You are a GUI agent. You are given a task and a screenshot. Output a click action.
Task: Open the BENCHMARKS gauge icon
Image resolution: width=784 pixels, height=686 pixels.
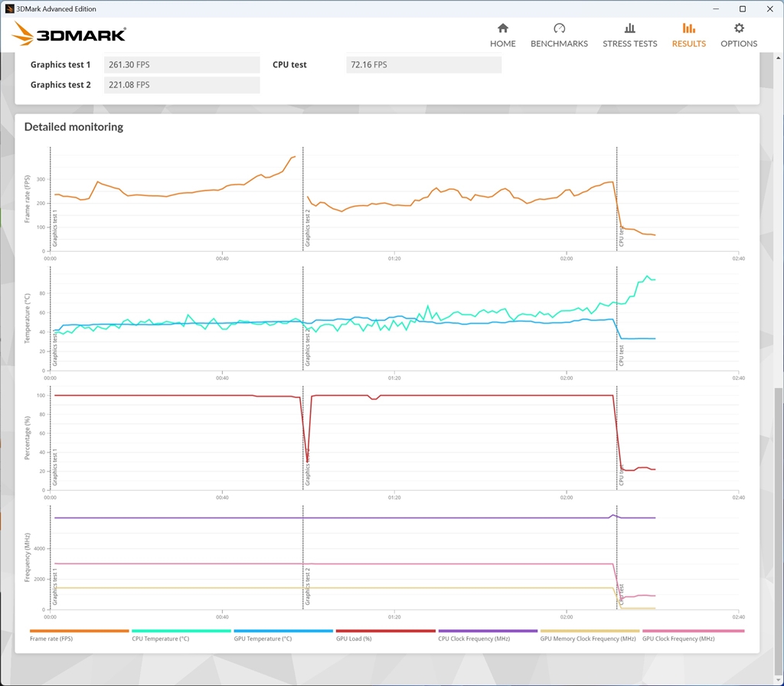(559, 28)
